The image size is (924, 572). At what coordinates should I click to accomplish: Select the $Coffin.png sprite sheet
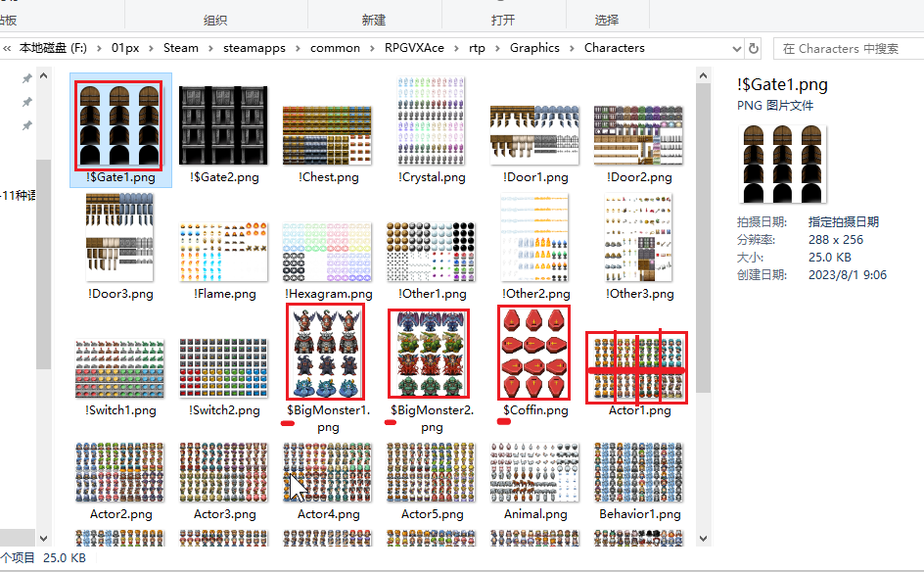[x=533, y=353]
